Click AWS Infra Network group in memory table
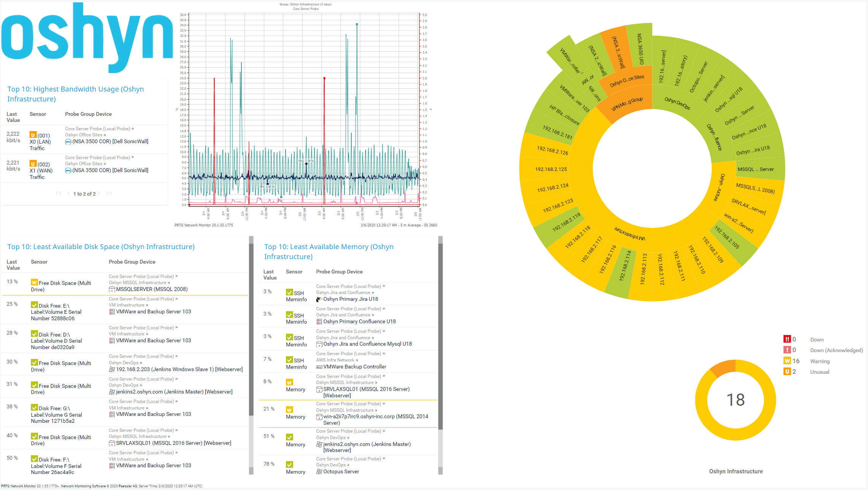The height and width of the screenshot is (490, 868). (335, 360)
